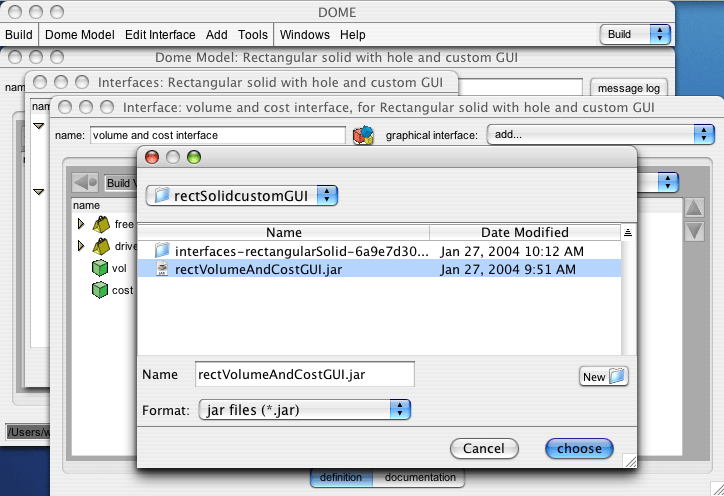Image resolution: width=724 pixels, height=496 pixels.
Task: Switch to the documentation tab
Action: [420, 478]
